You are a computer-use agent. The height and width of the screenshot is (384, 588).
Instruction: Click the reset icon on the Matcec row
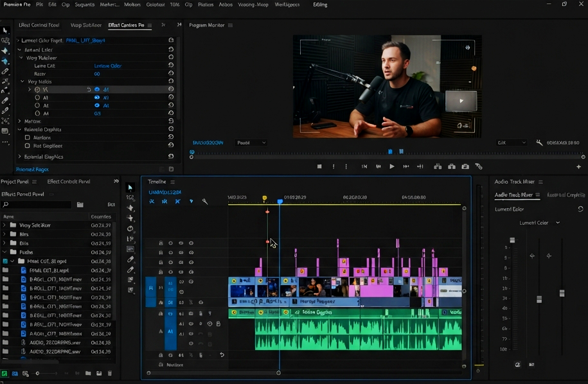click(x=171, y=121)
